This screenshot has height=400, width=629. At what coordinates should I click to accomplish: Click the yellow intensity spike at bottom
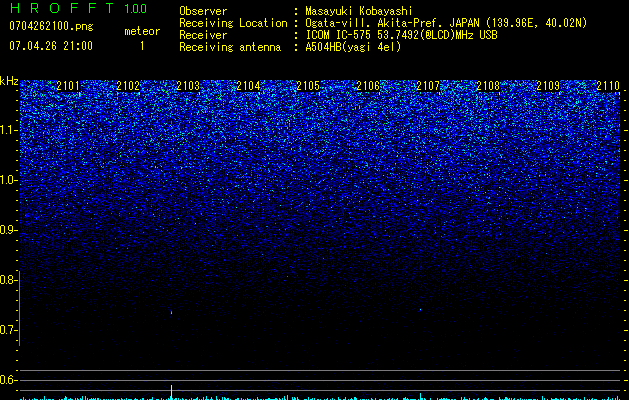[x=172, y=392]
